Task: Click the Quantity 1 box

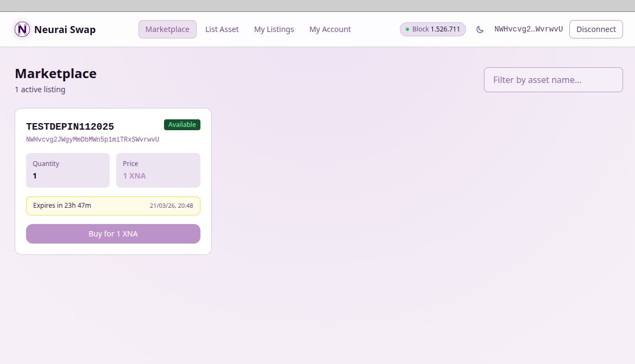Action: [x=68, y=170]
